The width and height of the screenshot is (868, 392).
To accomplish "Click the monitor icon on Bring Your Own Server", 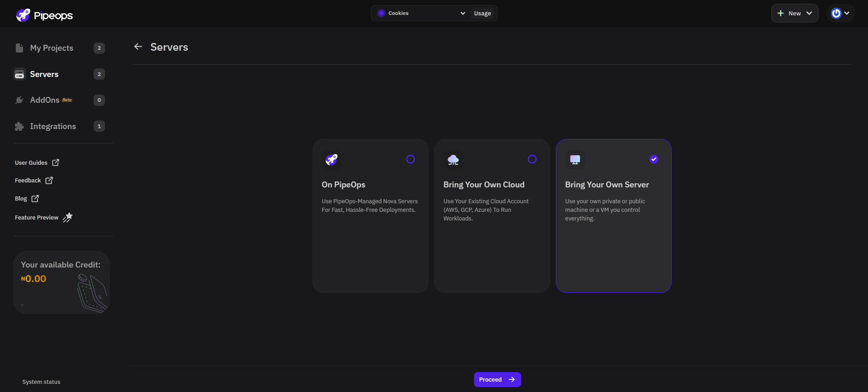I will 574,159.
